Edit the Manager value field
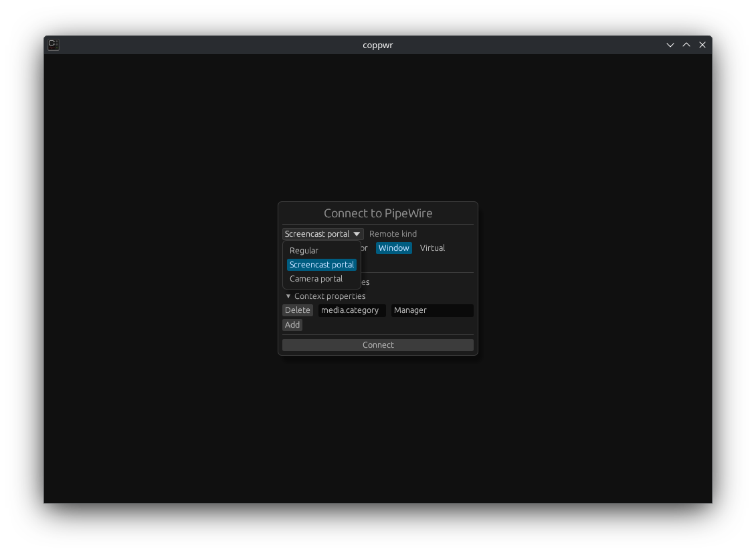The width and height of the screenshot is (756, 555). click(x=432, y=310)
